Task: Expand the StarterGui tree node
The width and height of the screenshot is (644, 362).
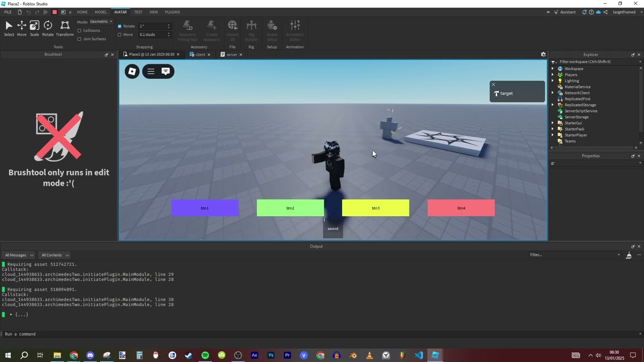Action: [552, 123]
